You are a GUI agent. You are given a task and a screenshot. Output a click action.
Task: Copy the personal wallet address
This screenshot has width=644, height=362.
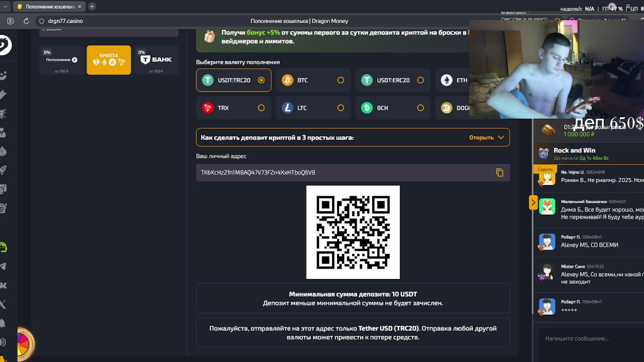(500, 172)
